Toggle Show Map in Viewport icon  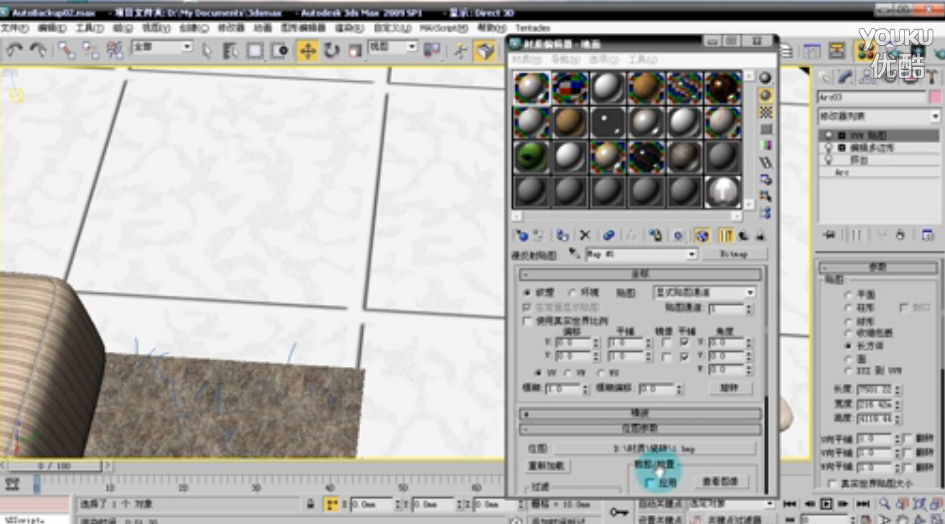point(702,236)
